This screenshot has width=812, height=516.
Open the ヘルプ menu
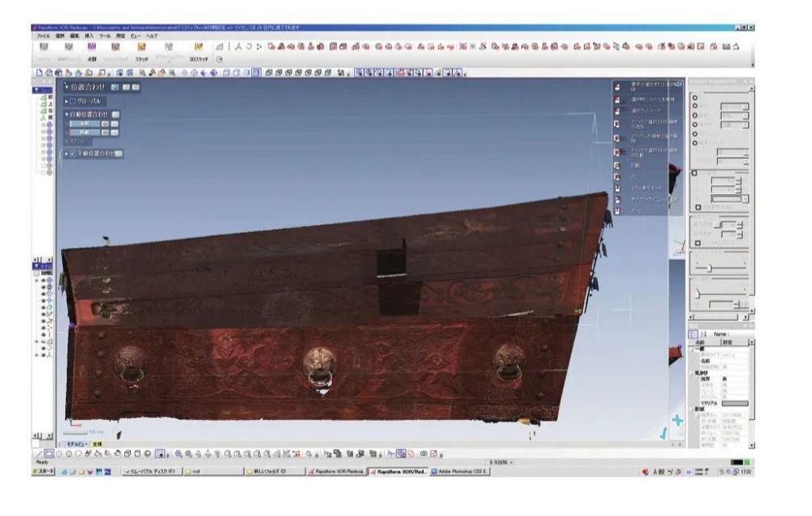coord(152,37)
